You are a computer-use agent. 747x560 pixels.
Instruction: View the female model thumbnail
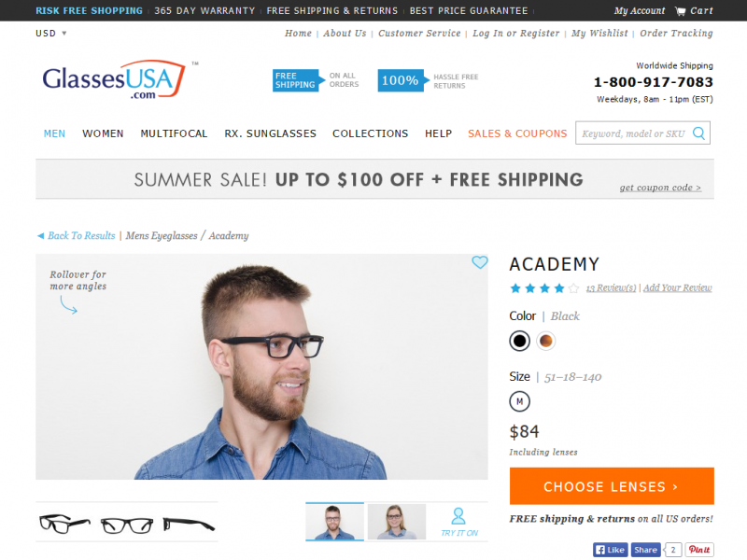(396, 522)
